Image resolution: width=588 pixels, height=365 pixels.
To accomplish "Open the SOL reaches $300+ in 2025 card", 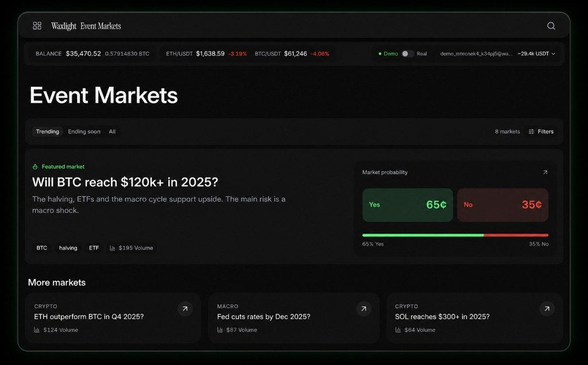I will [475, 318].
